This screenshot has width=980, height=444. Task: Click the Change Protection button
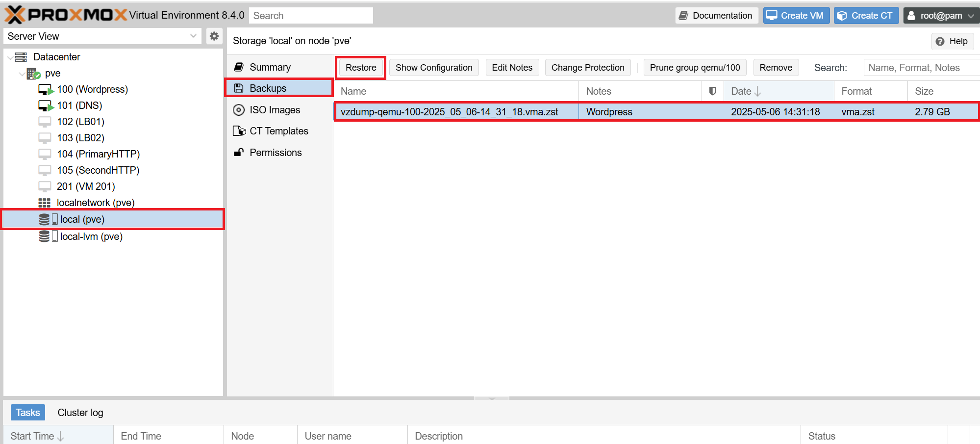[587, 68]
